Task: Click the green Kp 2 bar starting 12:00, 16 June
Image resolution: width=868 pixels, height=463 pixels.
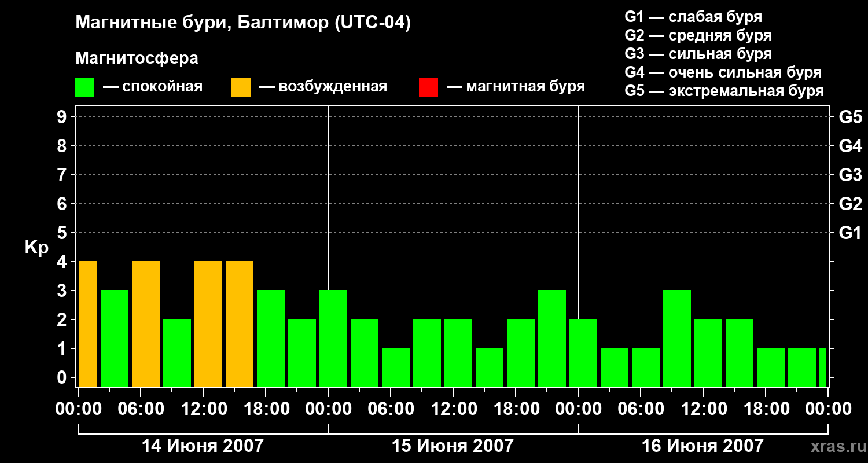Action: (708, 352)
